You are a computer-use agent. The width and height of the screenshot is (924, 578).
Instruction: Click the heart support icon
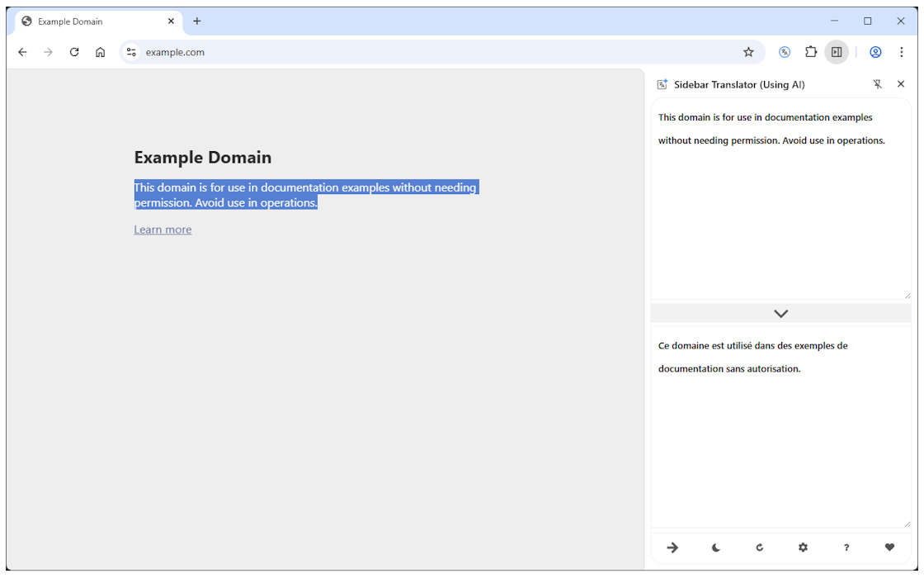[x=890, y=547]
